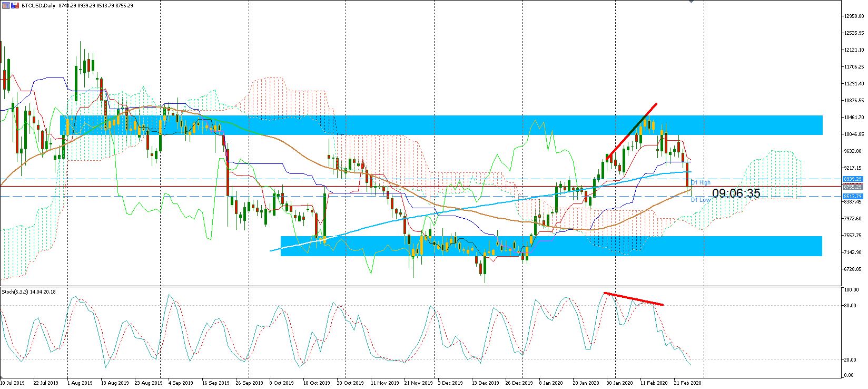
Task: Click the 8513.79 blue price tag
Action: 852,197
